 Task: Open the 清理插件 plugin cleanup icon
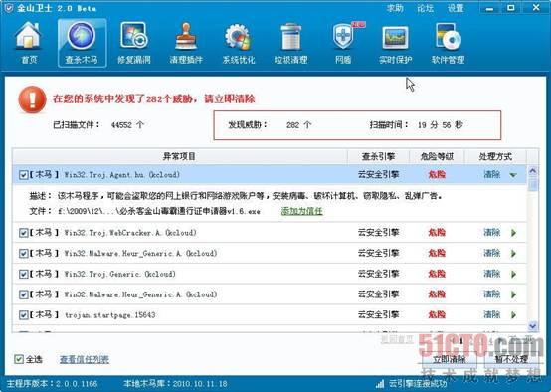click(186, 42)
